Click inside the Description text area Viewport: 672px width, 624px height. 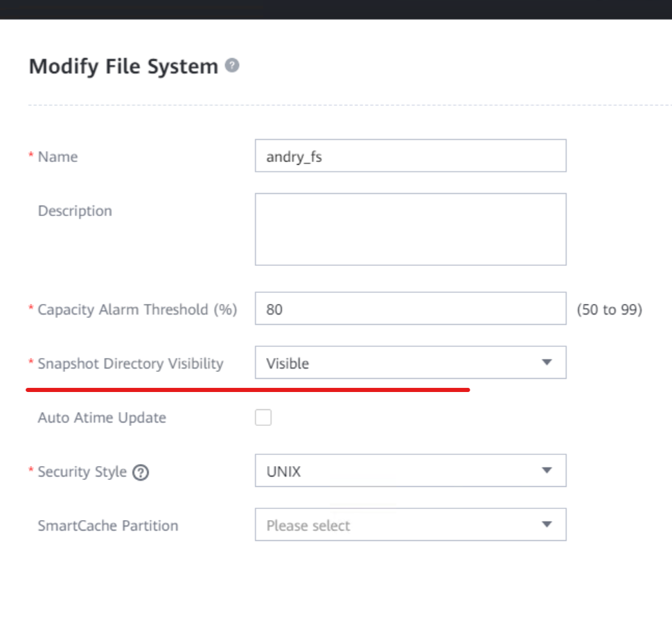[410, 229]
